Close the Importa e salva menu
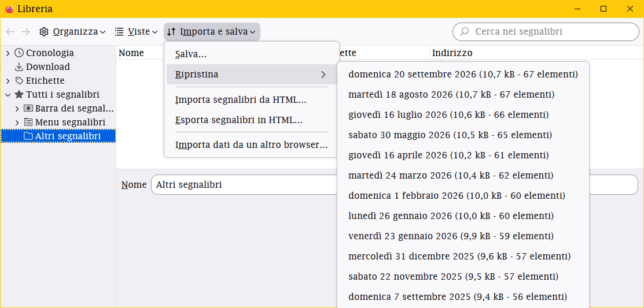Screen dimensions: 644x308 coord(212,32)
